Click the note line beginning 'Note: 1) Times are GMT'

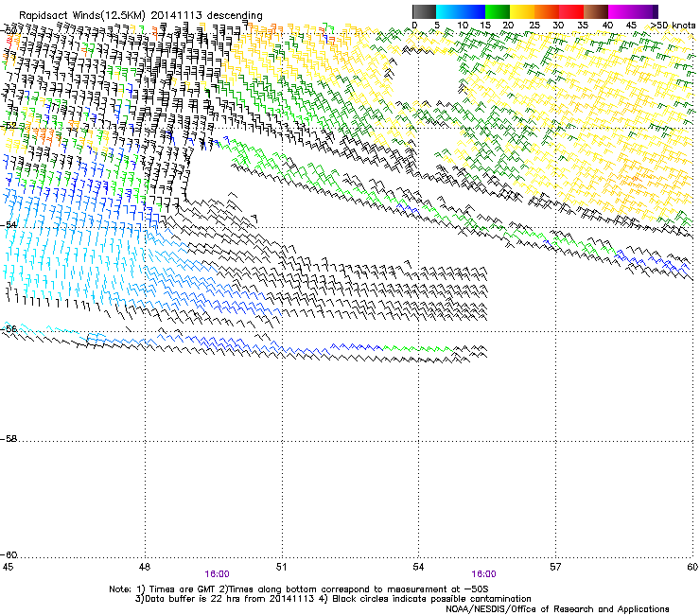pos(299,589)
